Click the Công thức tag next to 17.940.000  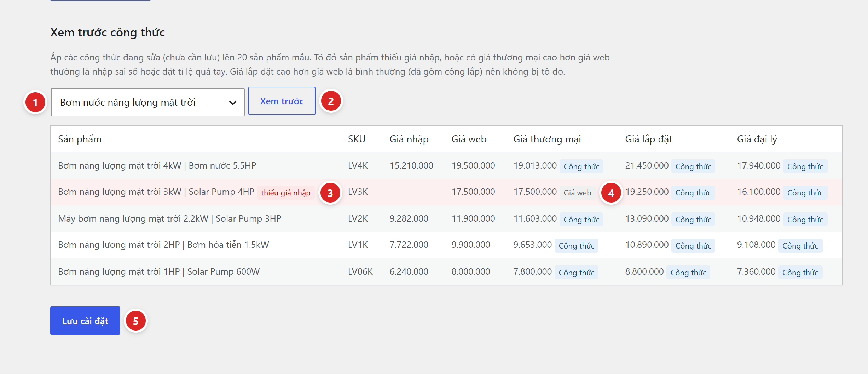tap(805, 166)
